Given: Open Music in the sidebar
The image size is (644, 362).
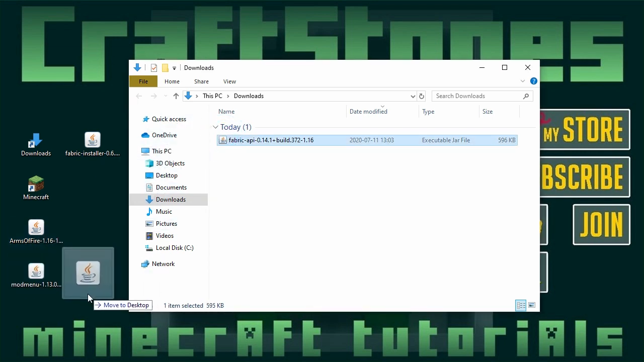Looking at the screenshot, I should click(164, 212).
